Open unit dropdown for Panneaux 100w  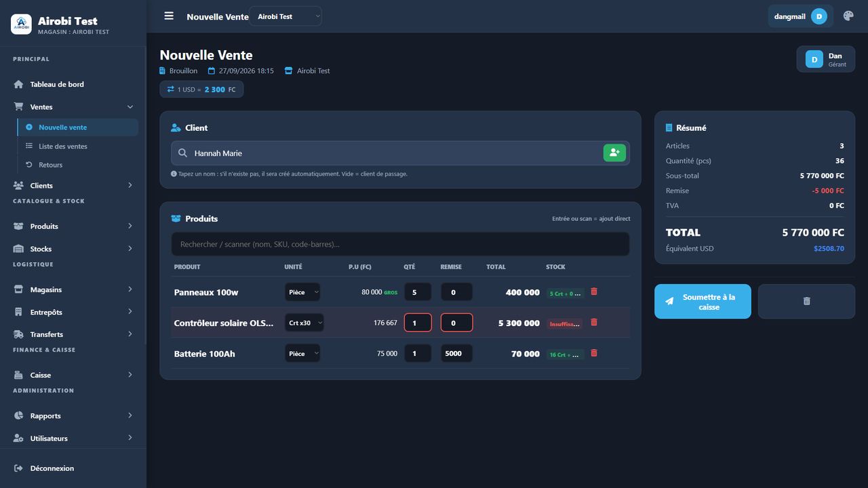[302, 292]
